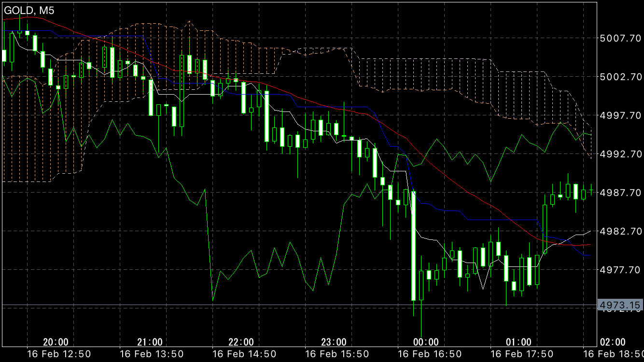Image resolution: width=644 pixels, height=362 pixels.
Task: Select the 4997.70 price level label
Action: 620,115
